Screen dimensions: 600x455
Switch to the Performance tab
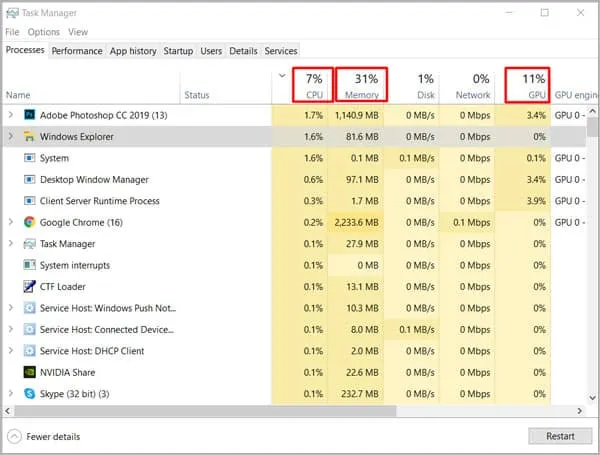[77, 51]
